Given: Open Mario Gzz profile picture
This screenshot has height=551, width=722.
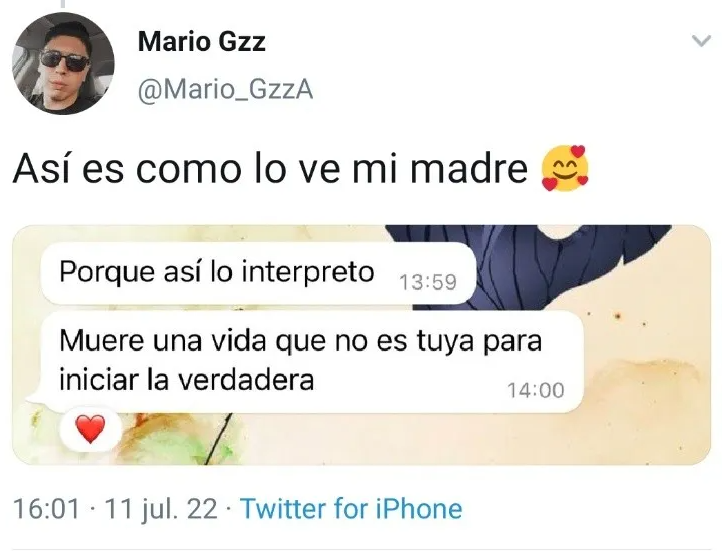Looking at the screenshot, I should click(64, 64).
